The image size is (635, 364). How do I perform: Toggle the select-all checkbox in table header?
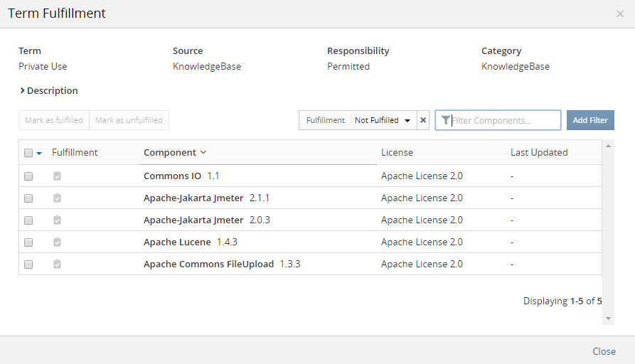click(28, 153)
